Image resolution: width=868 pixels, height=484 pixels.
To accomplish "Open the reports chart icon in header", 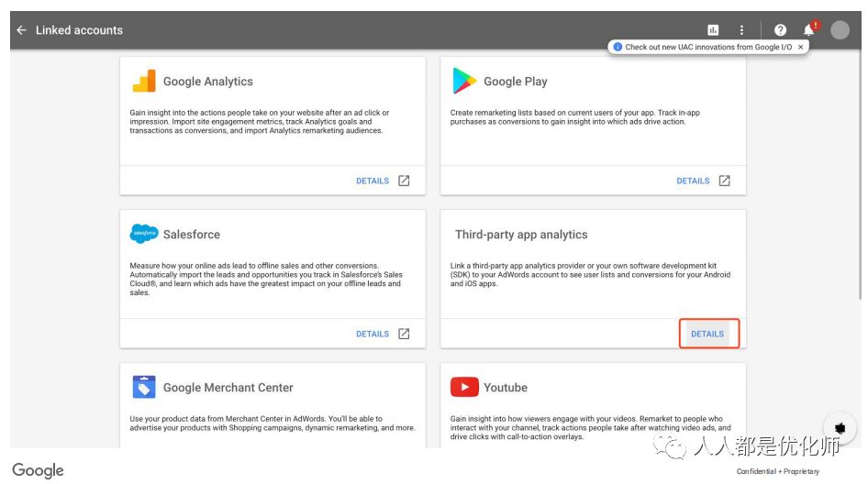I will [713, 30].
